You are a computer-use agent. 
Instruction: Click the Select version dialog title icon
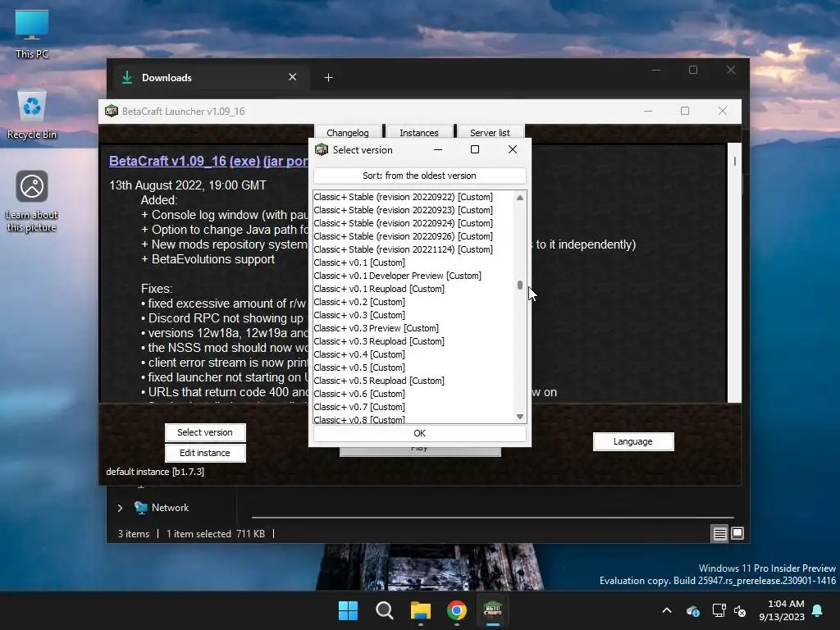tap(322, 149)
